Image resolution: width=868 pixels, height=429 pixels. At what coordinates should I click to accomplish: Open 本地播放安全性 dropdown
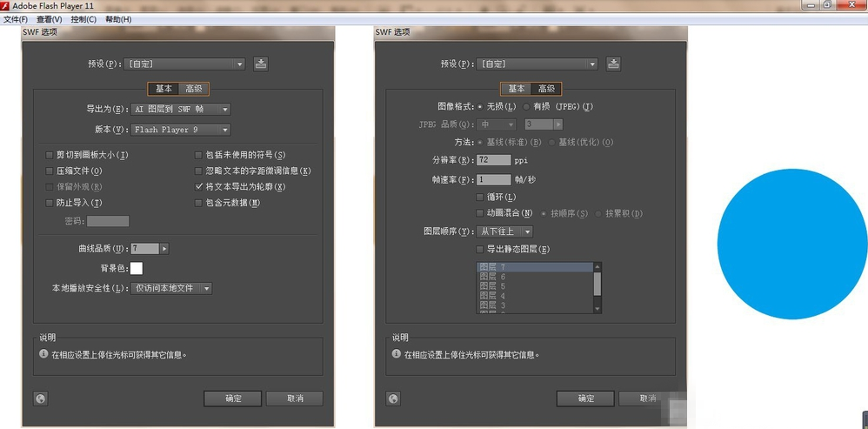tap(171, 288)
